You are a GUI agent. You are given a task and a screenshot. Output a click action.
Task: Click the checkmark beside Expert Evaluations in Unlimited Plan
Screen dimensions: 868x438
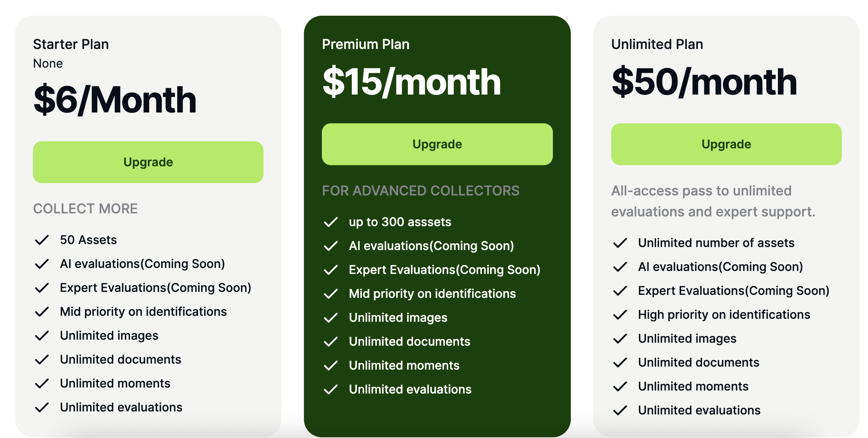620,291
